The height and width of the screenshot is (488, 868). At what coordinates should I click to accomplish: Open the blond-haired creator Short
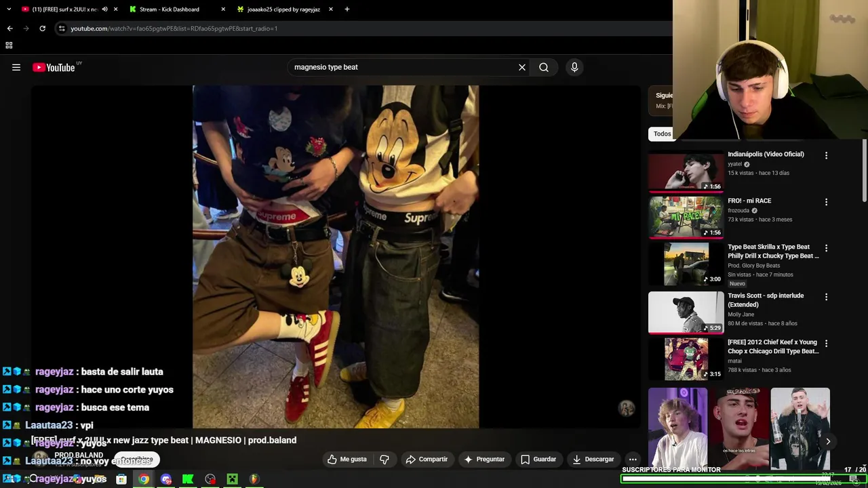point(677,428)
